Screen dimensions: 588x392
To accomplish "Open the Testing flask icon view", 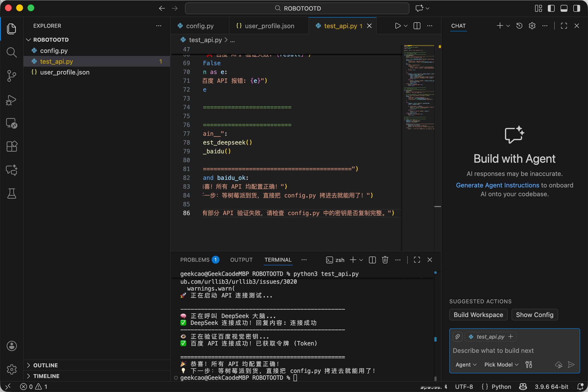I will click(12, 194).
